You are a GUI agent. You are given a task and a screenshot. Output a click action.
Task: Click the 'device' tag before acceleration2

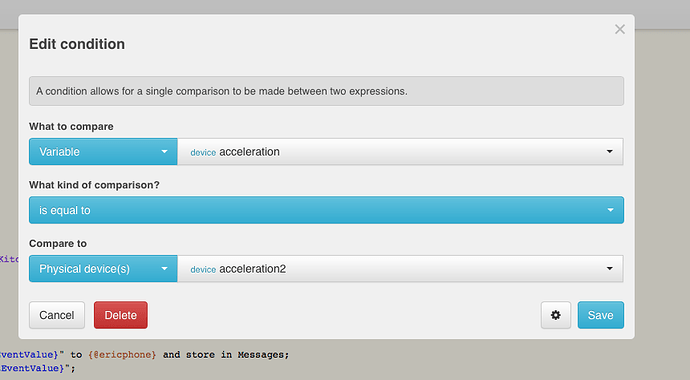(x=203, y=270)
